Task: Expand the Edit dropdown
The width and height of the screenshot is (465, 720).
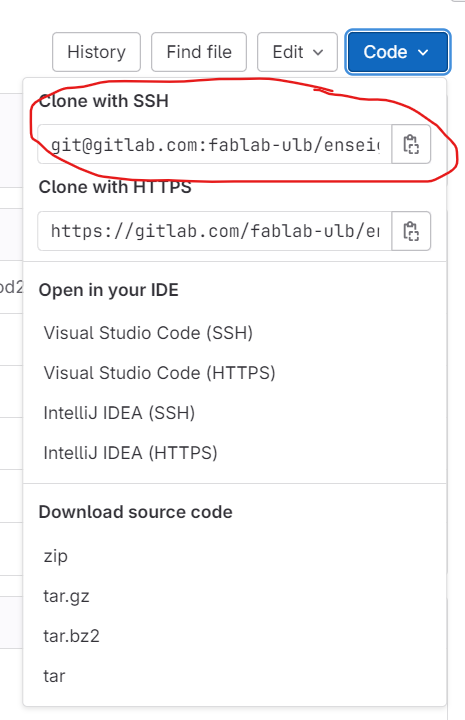Action: 297,52
